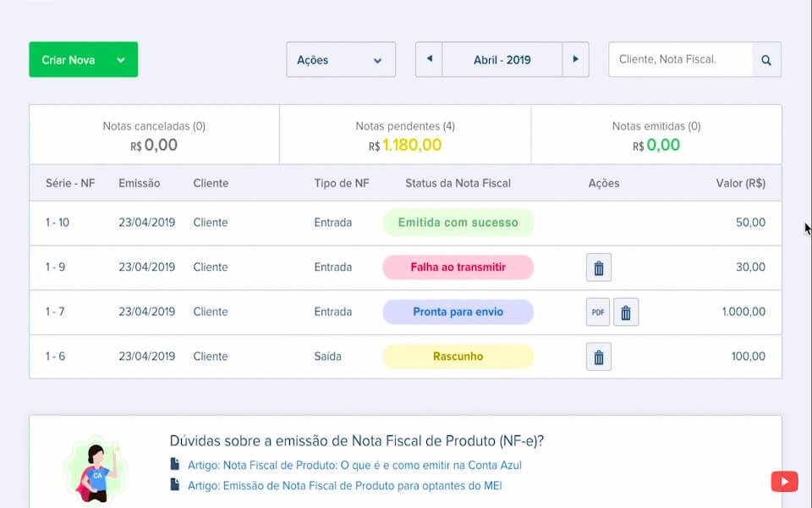Click the search magnifier icon
Image resolution: width=812 pixels, height=508 pixels.
(766, 60)
